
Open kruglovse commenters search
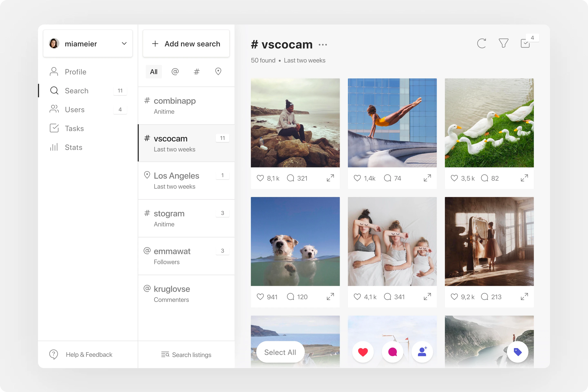186,294
